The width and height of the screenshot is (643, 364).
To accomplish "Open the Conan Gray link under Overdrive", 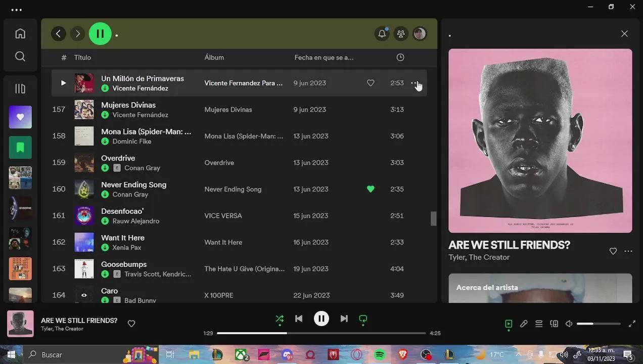I will pyautogui.click(x=143, y=168).
